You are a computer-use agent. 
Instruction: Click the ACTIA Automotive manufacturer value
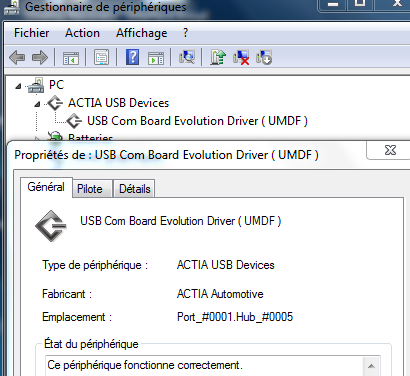(x=220, y=294)
